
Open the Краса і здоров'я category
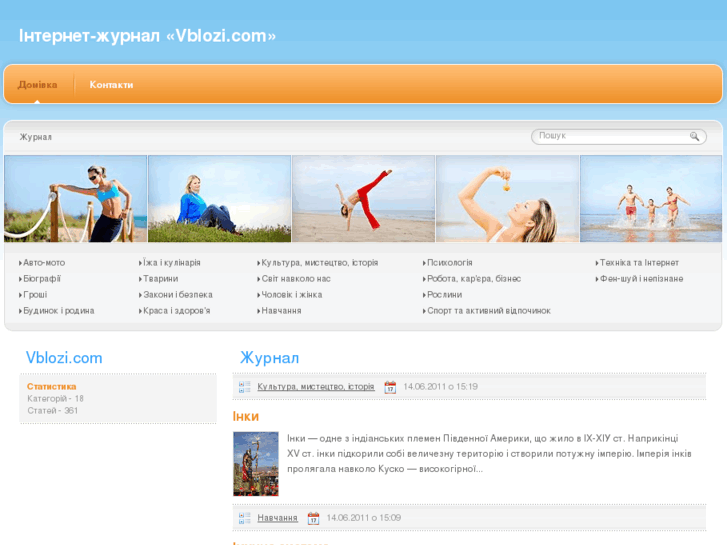coord(176,311)
